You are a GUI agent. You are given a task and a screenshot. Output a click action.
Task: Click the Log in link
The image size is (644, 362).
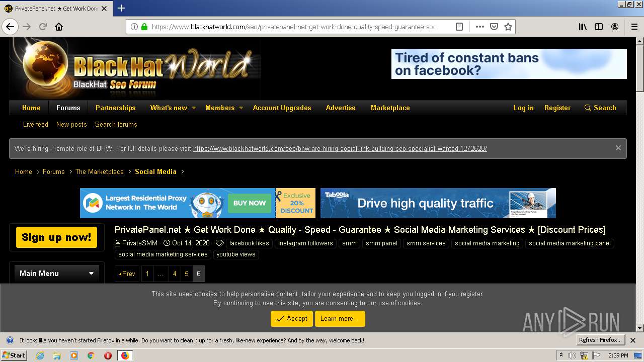tap(523, 108)
